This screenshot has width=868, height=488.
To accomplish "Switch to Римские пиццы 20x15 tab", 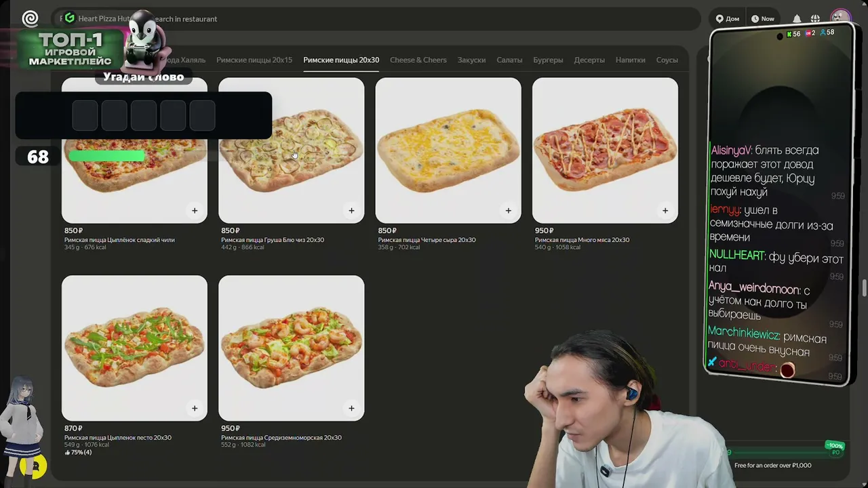I will pos(254,60).
